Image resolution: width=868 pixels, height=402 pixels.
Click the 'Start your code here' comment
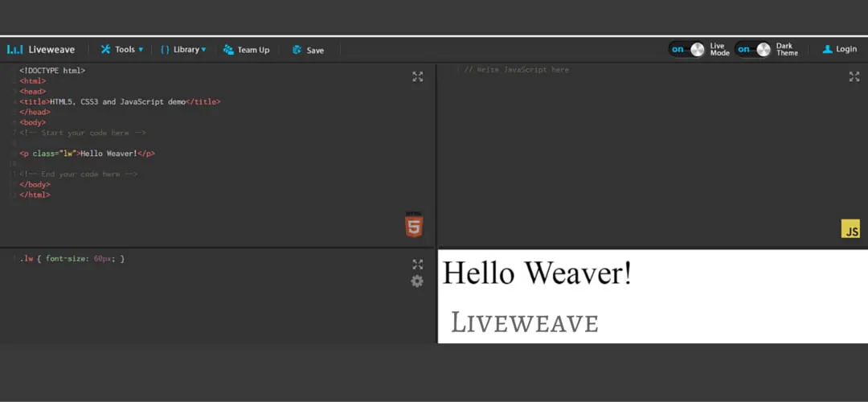click(83, 133)
